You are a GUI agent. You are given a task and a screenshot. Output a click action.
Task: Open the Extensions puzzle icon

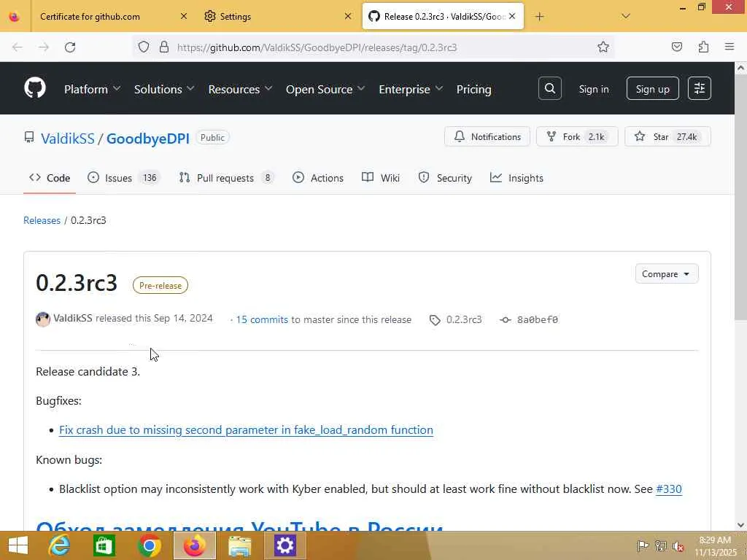pyautogui.click(x=703, y=47)
